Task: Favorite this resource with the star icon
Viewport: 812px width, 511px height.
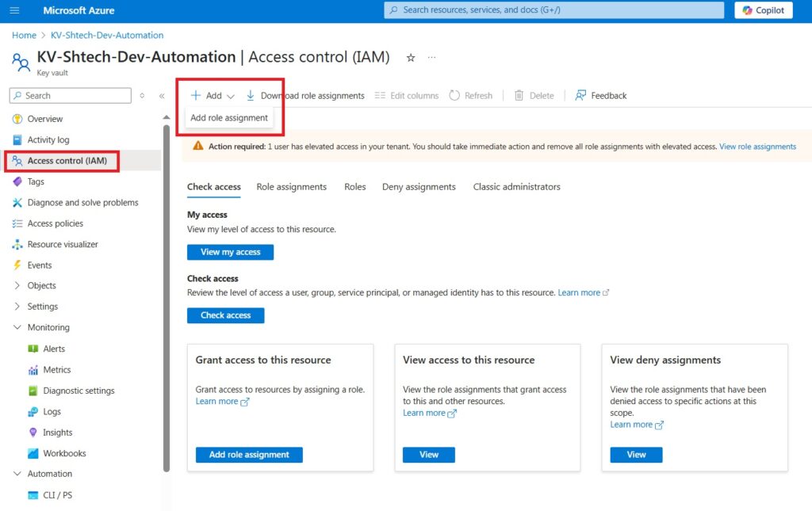Action: [411, 58]
